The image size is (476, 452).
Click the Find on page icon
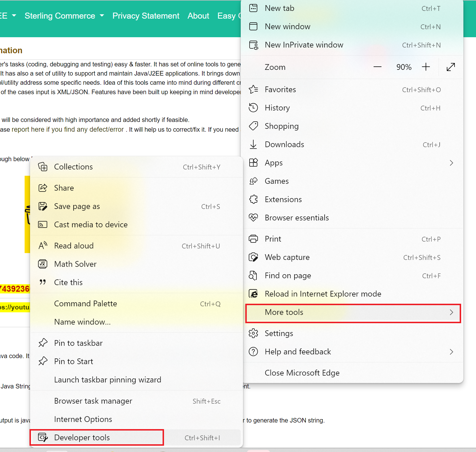(x=253, y=275)
